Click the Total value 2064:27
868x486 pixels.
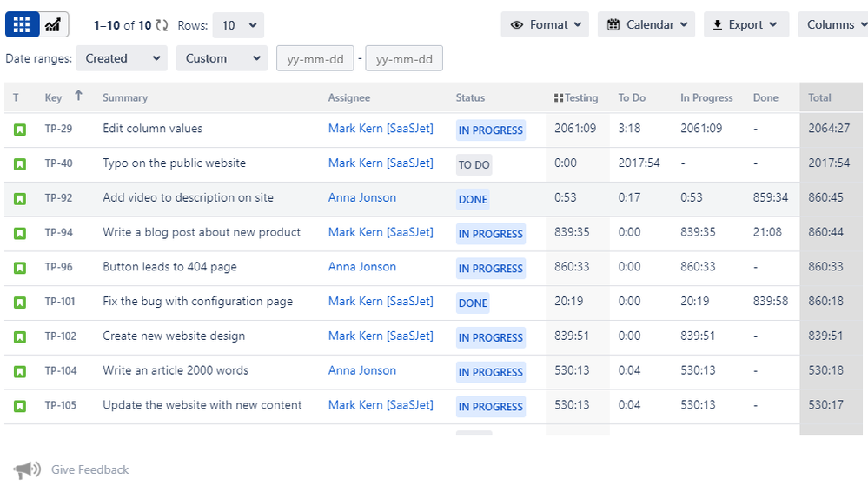coord(829,129)
